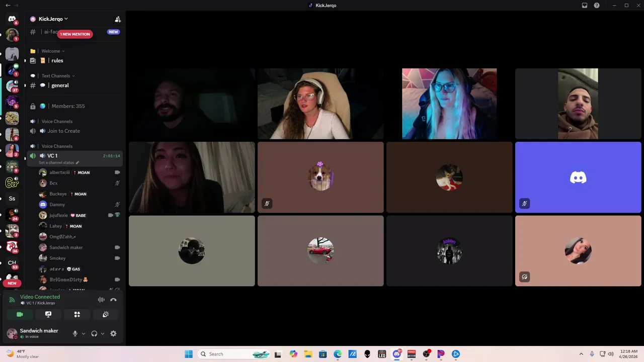Open the CH server with 53 notifications

pos(12,263)
